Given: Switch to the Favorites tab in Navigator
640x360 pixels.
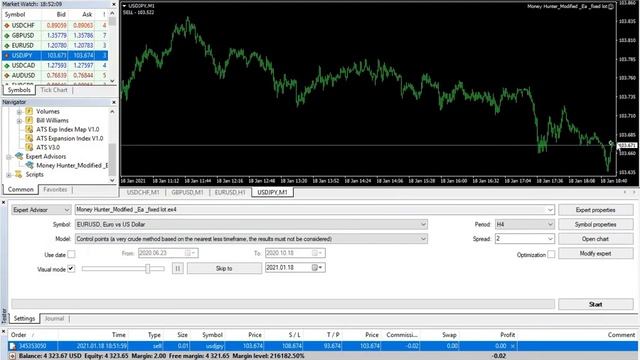Looking at the screenshot, I should pos(55,189).
